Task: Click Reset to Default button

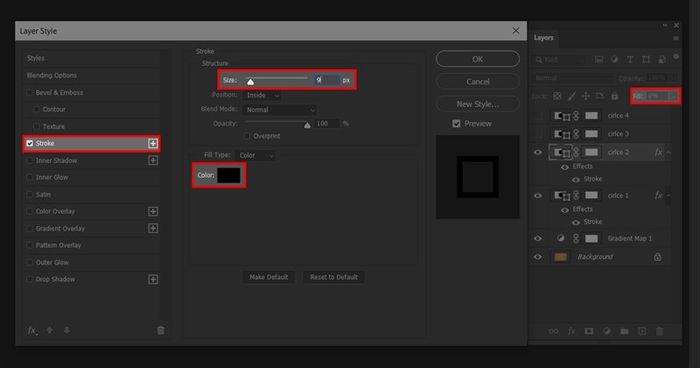Action: coord(334,277)
